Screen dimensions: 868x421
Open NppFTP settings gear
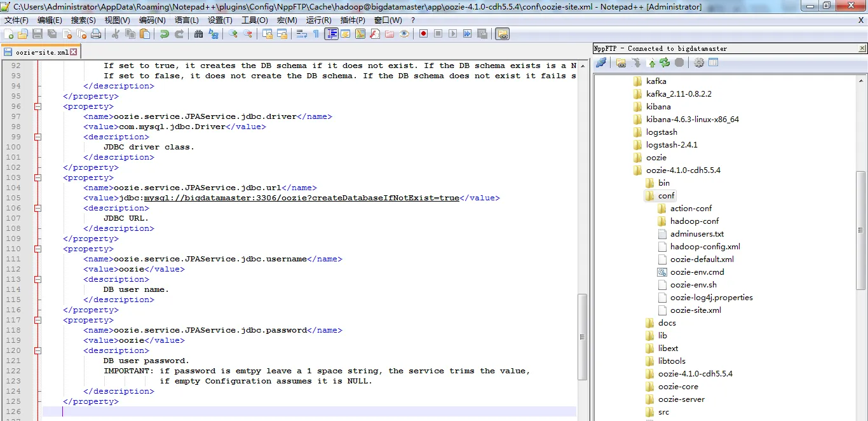699,62
